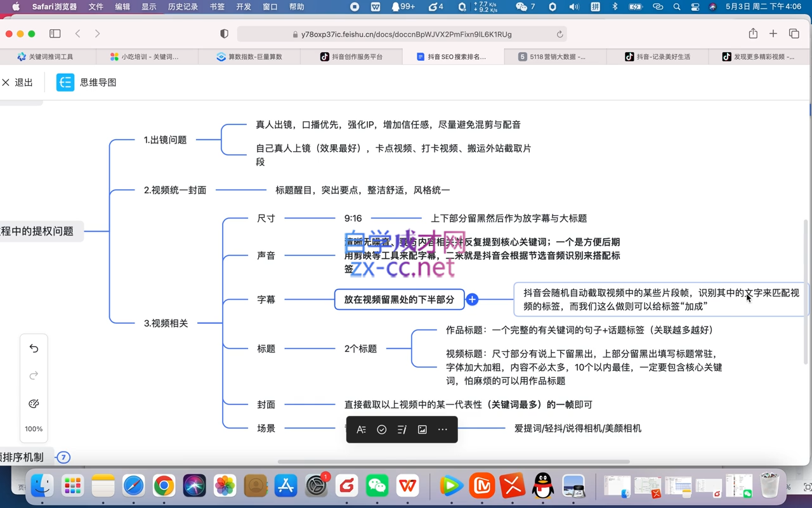This screenshot has height=508, width=812.
Task: Open more options ellipsis in floating toolbar
Action: pyautogui.click(x=442, y=430)
